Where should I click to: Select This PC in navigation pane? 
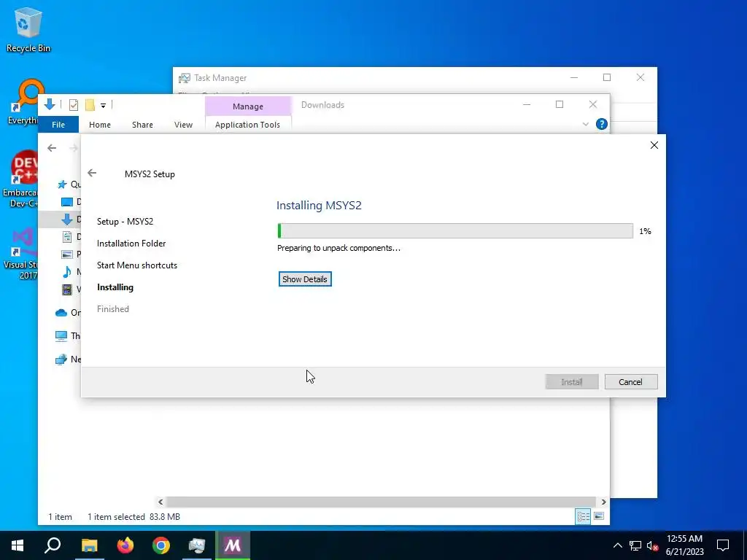[x=61, y=335]
